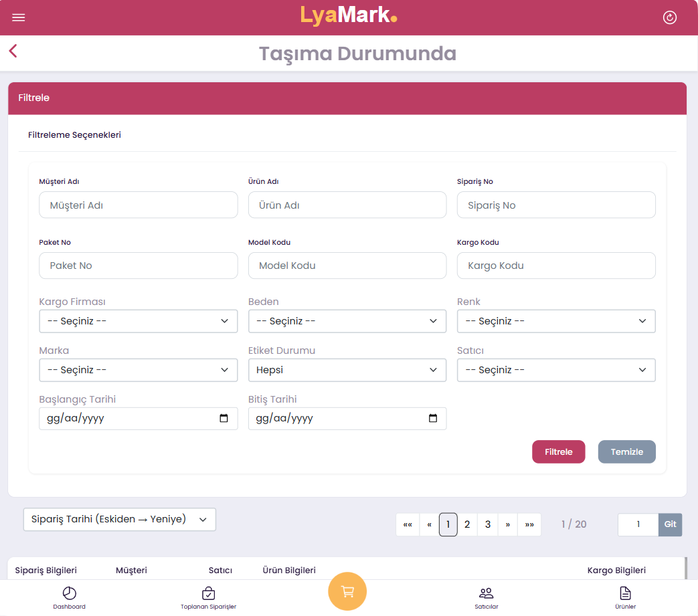Click the orange shopping cart button
The image size is (698, 616).
[x=347, y=591]
